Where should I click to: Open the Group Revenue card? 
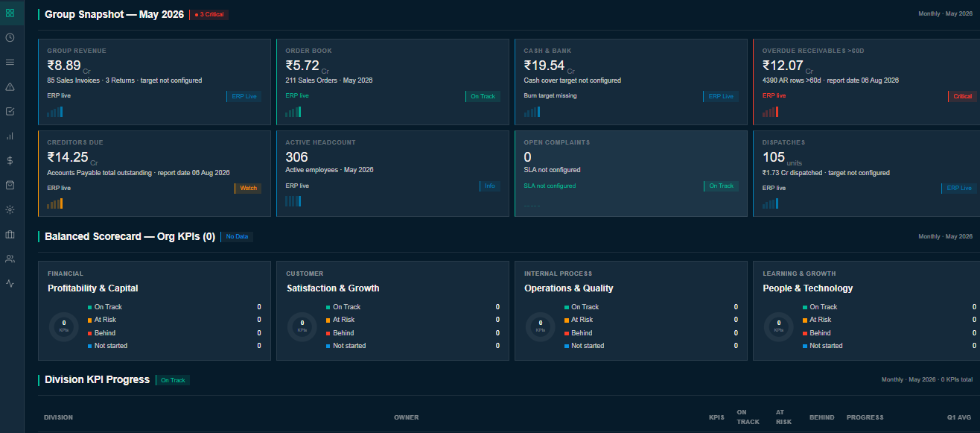(154, 82)
